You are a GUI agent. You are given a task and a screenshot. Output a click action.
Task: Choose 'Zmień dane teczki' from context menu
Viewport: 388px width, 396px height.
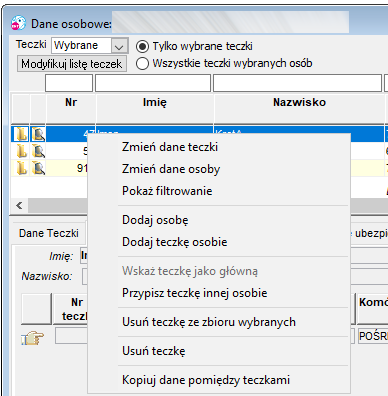pyautogui.click(x=219, y=147)
